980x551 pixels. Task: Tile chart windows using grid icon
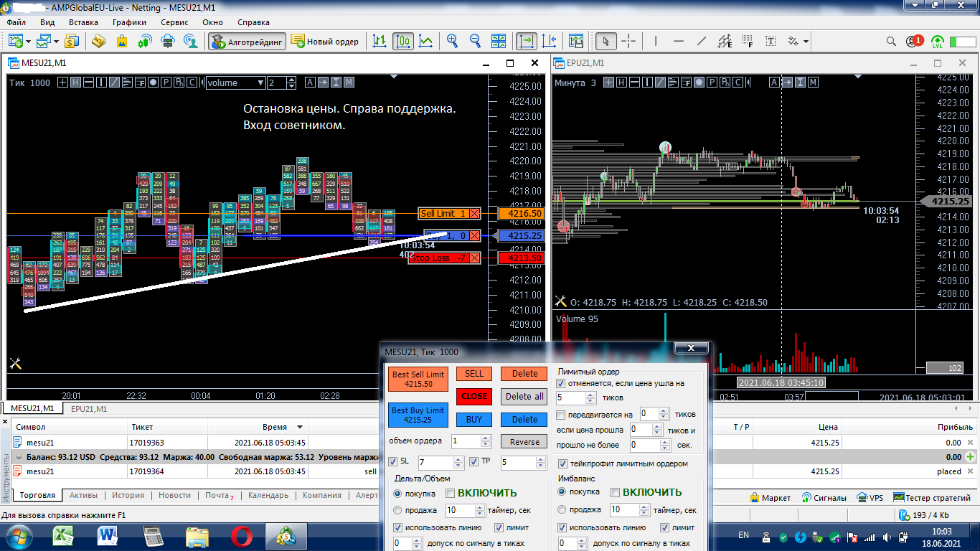coord(498,41)
